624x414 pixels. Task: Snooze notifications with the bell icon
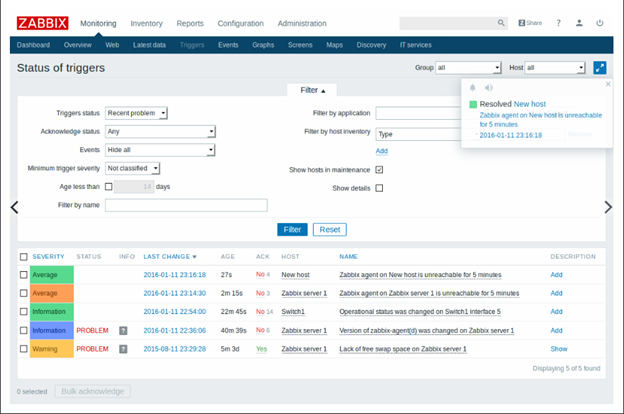(473, 88)
